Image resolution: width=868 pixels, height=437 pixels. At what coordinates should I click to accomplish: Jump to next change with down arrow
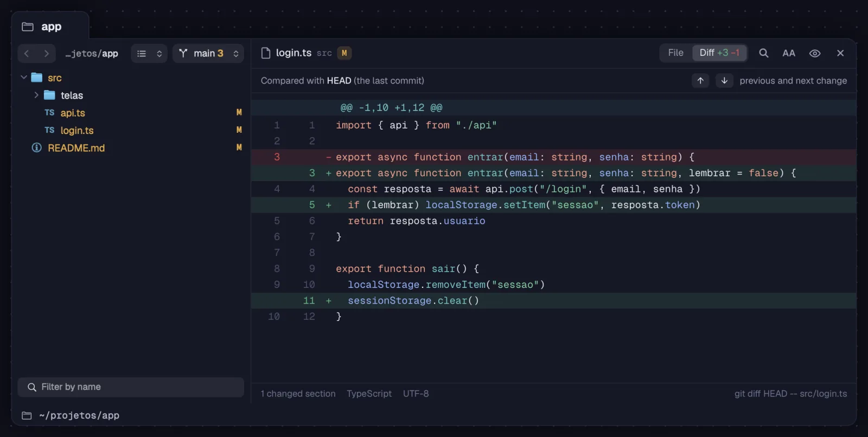pyautogui.click(x=724, y=81)
